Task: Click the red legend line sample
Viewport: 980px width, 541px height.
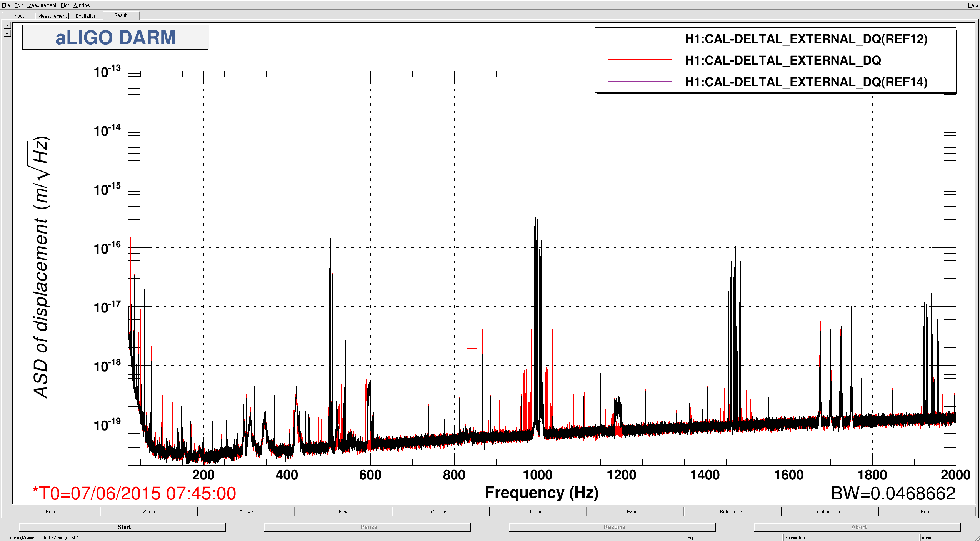Action: click(640, 60)
